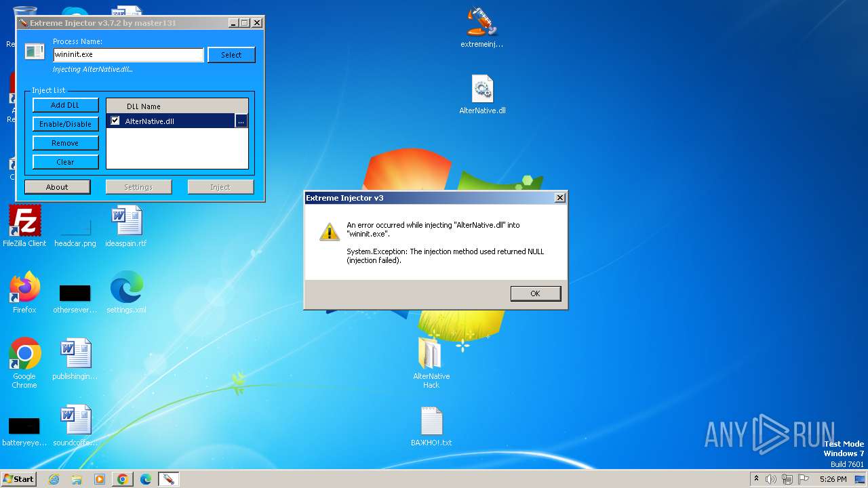
Task: Select AlterNative.dll row in the list
Action: point(171,121)
